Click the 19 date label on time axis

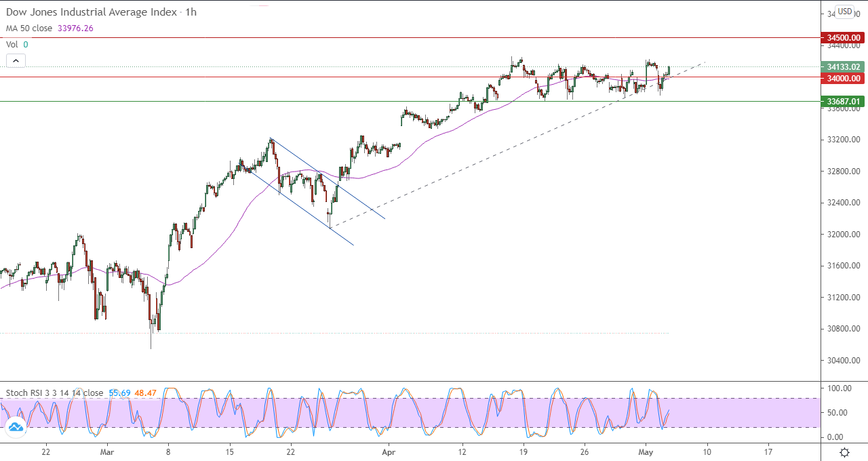(x=524, y=452)
